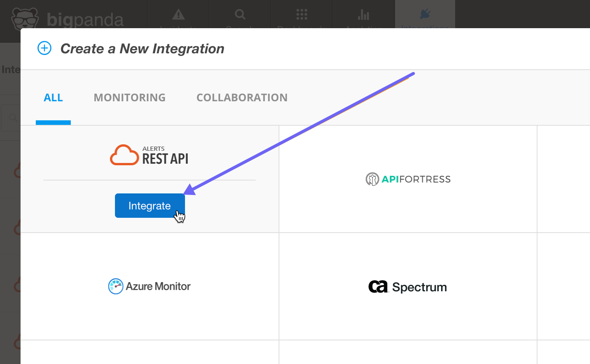The height and width of the screenshot is (364, 590).
Task: Select the Azure Monitor integration tile
Action: click(150, 286)
